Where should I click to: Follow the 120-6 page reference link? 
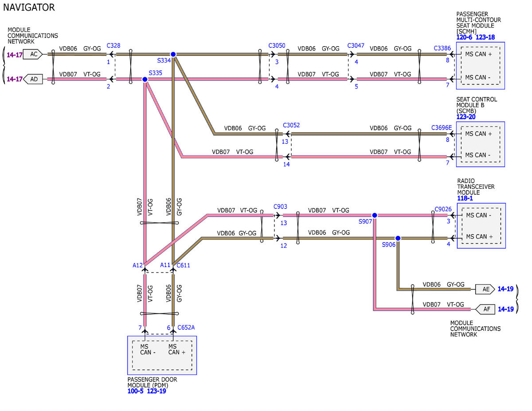pos(464,38)
